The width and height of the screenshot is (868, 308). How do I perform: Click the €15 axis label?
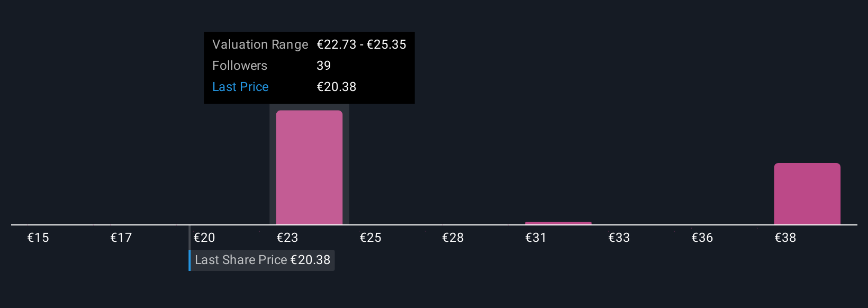(x=38, y=238)
